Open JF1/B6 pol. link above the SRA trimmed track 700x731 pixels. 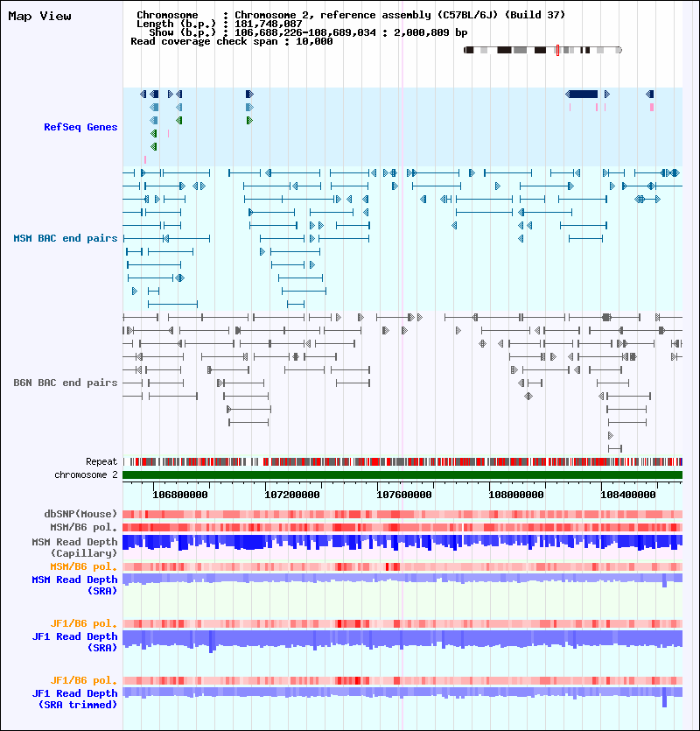(83, 680)
